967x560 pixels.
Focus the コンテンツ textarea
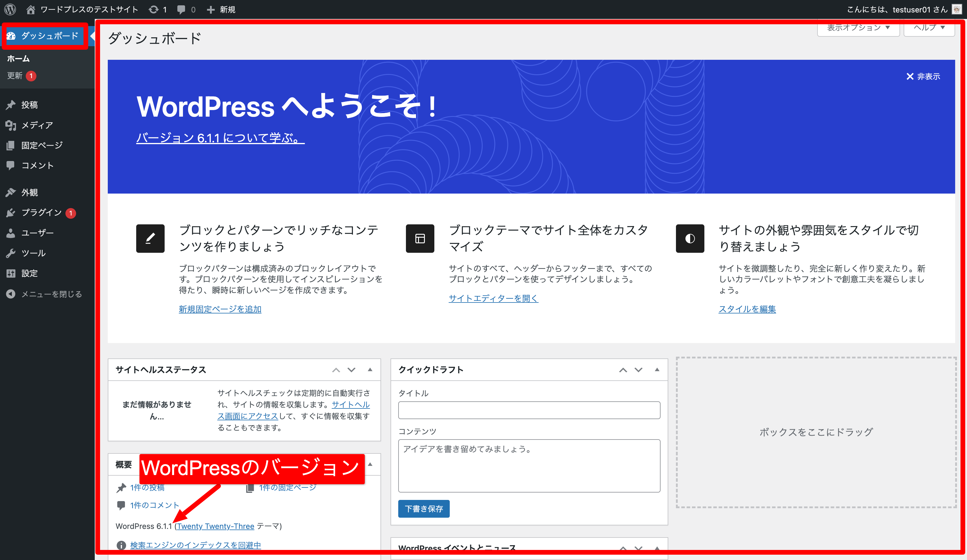coord(529,466)
